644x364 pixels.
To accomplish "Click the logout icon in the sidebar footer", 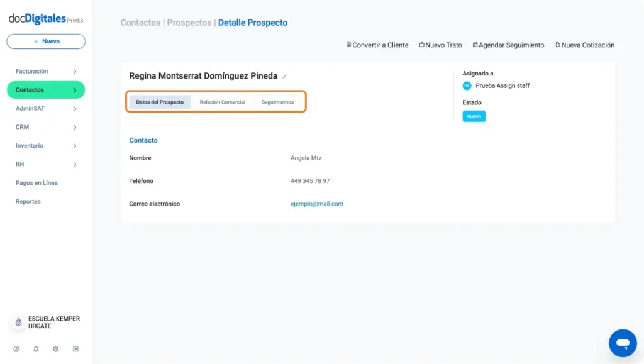I will [x=75, y=349].
